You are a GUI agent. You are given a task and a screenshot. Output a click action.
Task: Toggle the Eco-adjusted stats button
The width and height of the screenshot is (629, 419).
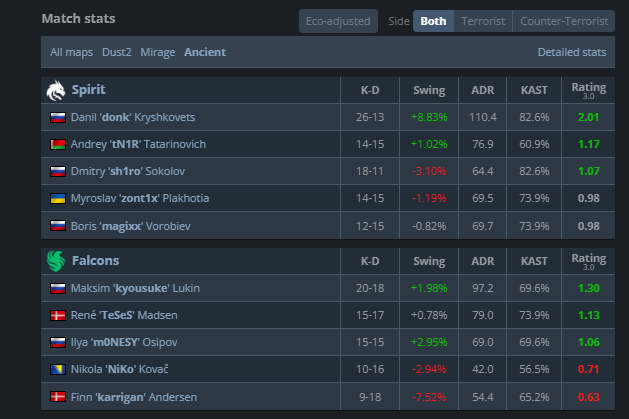[338, 21]
